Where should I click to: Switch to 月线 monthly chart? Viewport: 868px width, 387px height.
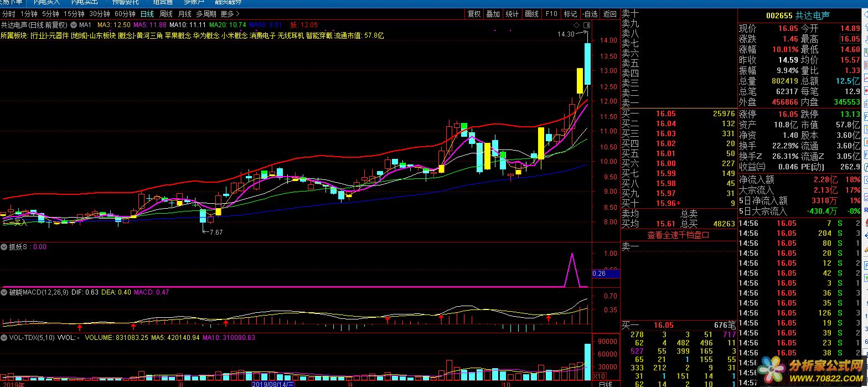pos(185,14)
